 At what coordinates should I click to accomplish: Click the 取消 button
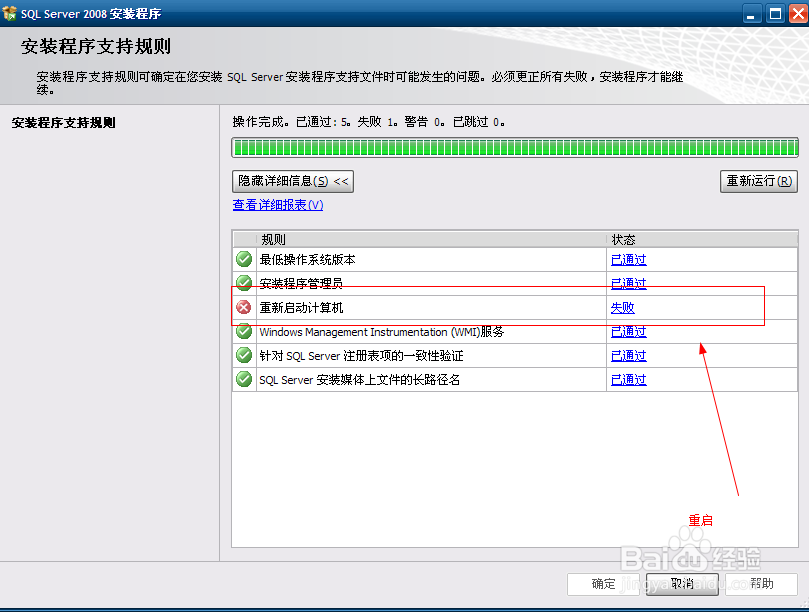tap(682, 584)
